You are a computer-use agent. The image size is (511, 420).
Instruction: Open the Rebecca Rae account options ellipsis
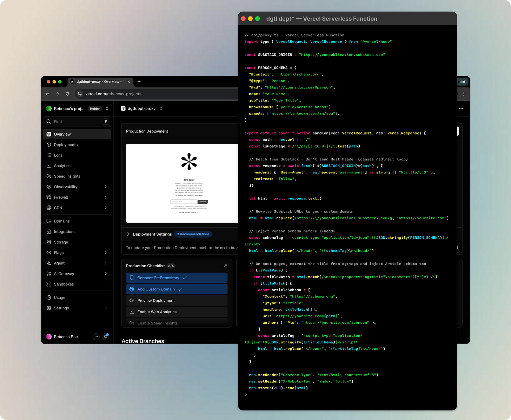(x=96, y=337)
